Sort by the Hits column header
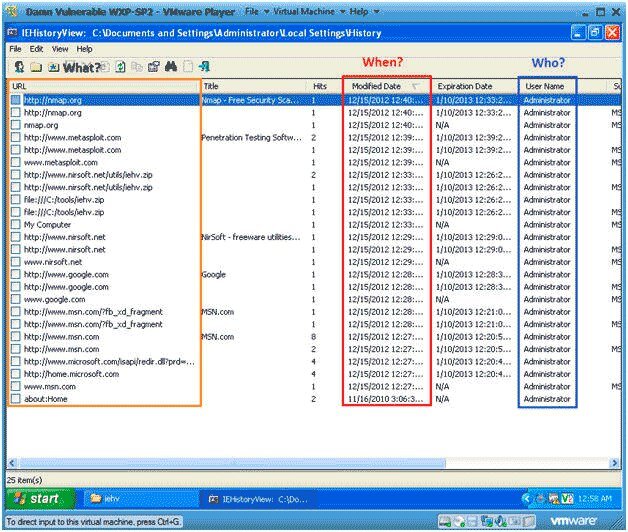The height and width of the screenshot is (532, 628). pyautogui.click(x=324, y=86)
